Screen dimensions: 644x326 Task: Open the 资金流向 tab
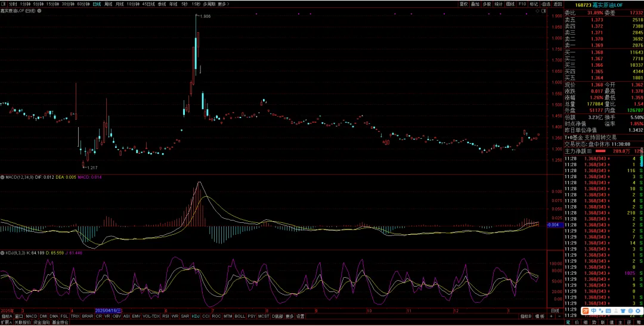point(42,322)
